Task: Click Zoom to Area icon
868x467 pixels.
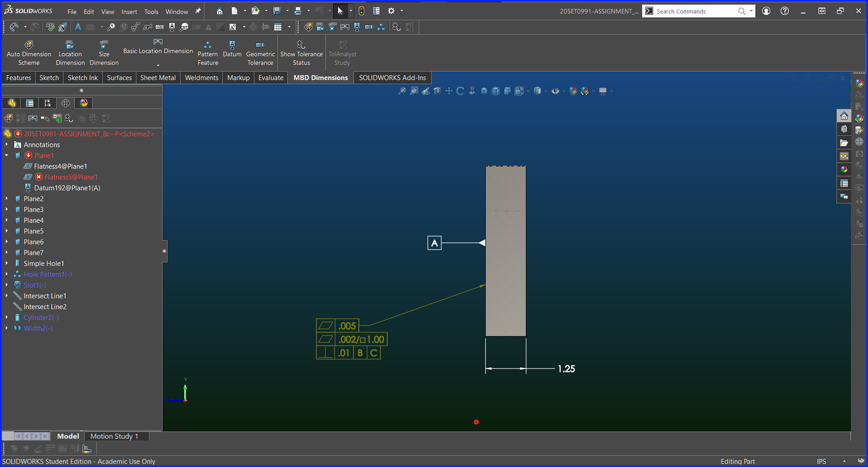Action: pyautogui.click(x=414, y=91)
